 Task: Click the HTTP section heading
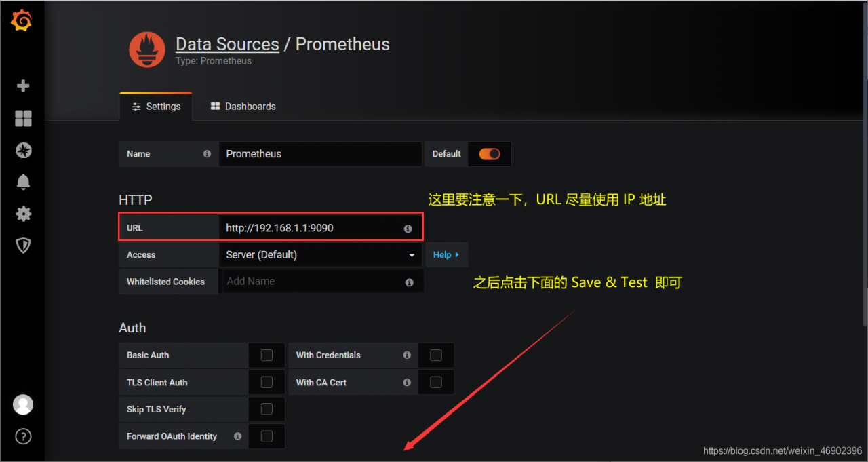(136, 200)
